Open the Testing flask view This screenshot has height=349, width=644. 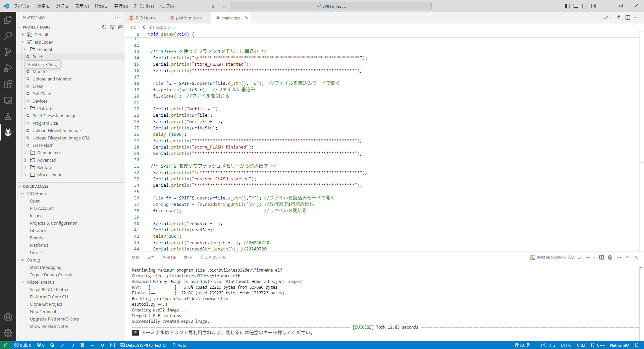pos(8,116)
